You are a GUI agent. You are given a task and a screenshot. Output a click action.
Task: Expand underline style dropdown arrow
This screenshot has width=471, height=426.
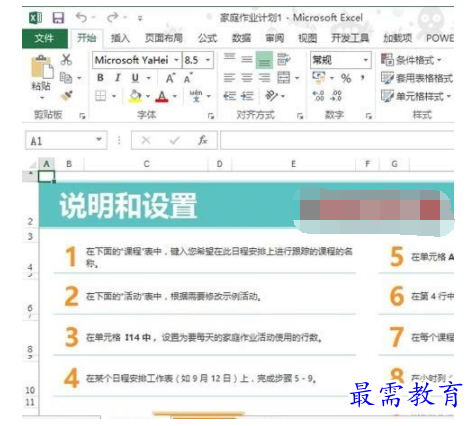click(x=149, y=78)
